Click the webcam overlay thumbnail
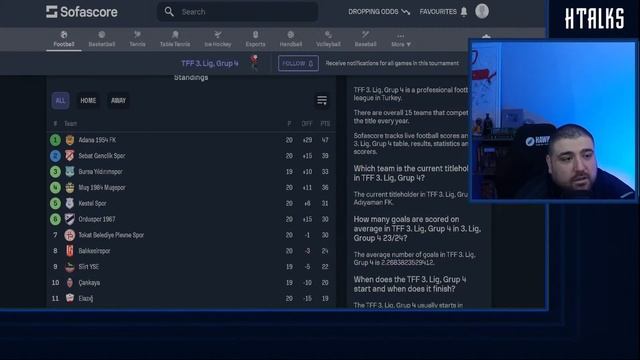This screenshot has width=640, height=360. coord(553,120)
